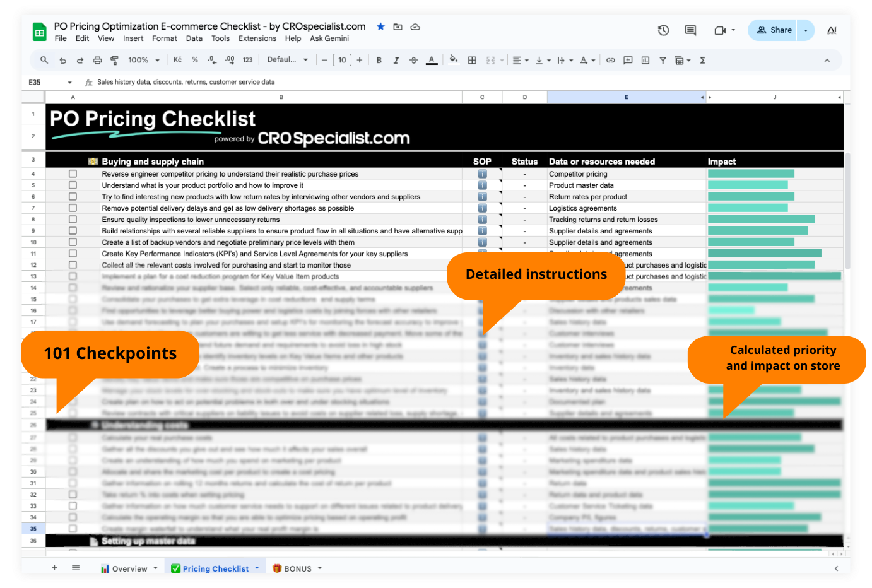The height and width of the screenshot is (588, 872).
Task: Open the cell name box dropdown
Action: (69, 83)
